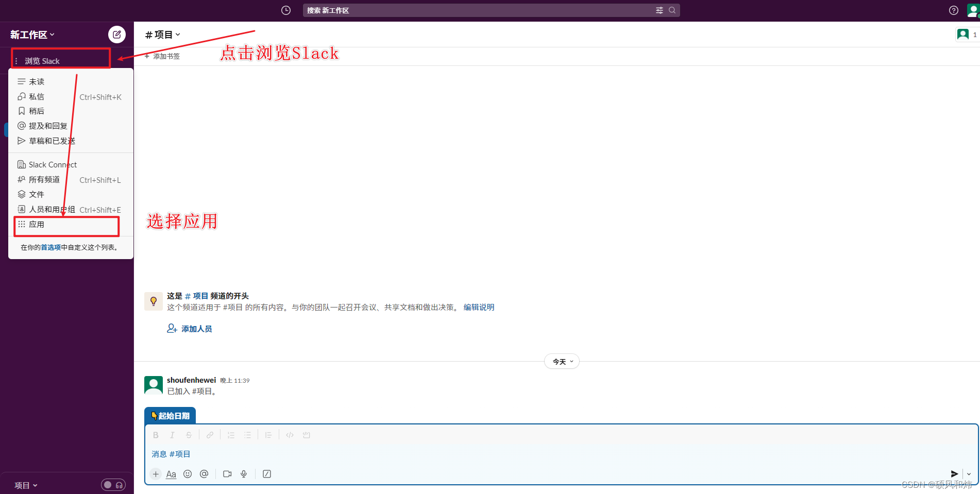The width and height of the screenshot is (980, 494).
Task: Click the search filter sliders icon
Action: click(x=659, y=10)
